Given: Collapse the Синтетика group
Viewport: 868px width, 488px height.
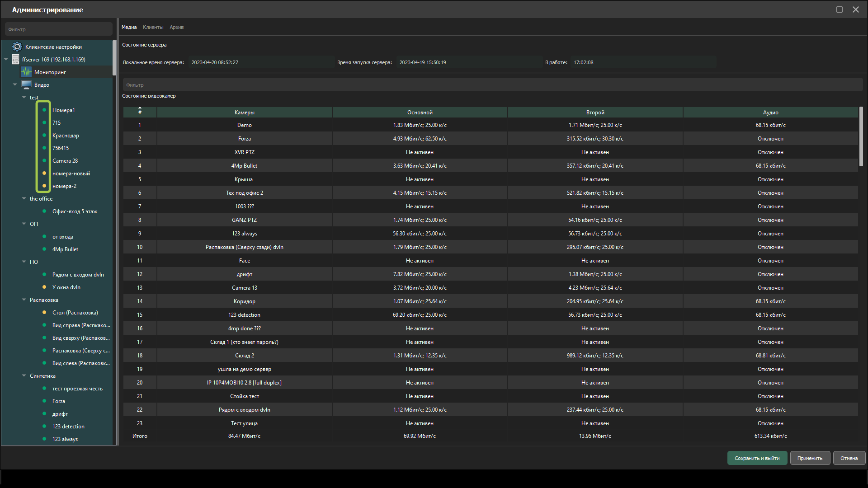Looking at the screenshot, I should [x=24, y=375].
